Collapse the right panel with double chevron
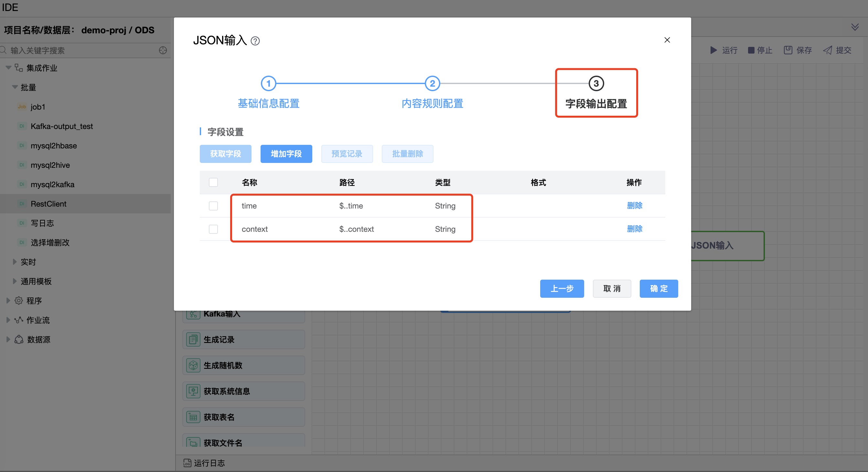Image resolution: width=868 pixels, height=472 pixels. pos(855,27)
